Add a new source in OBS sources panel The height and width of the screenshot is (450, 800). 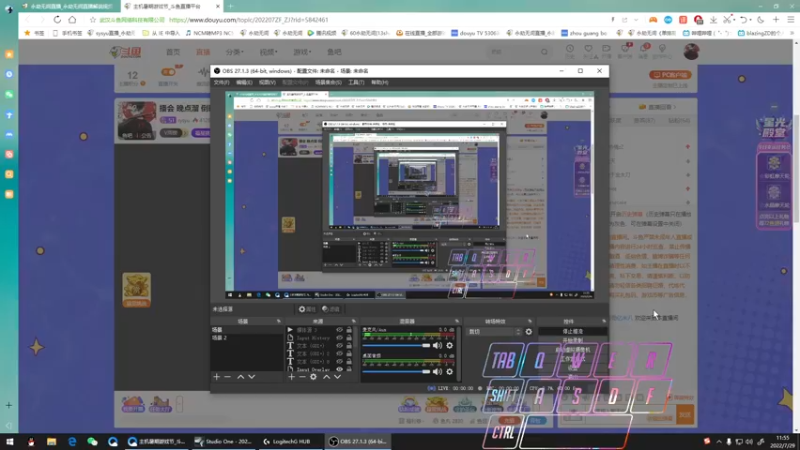[x=291, y=377]
